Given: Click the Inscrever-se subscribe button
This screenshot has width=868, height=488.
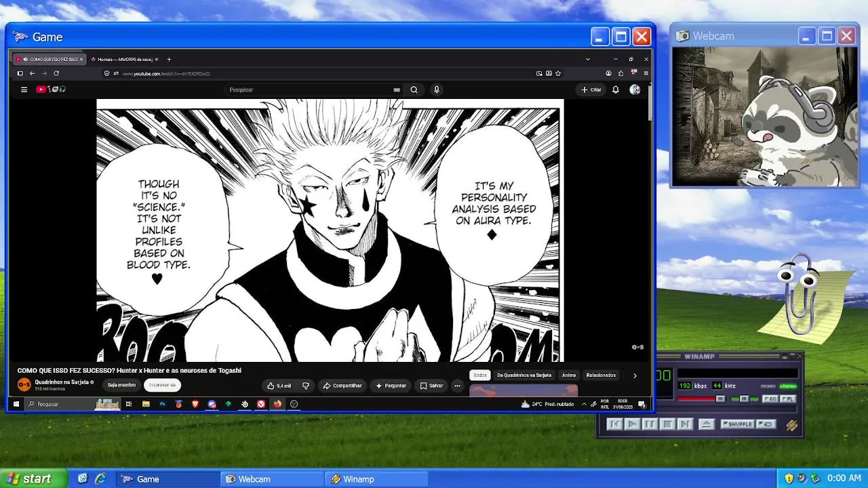Looking at the screenshot, I should [162, 385].
